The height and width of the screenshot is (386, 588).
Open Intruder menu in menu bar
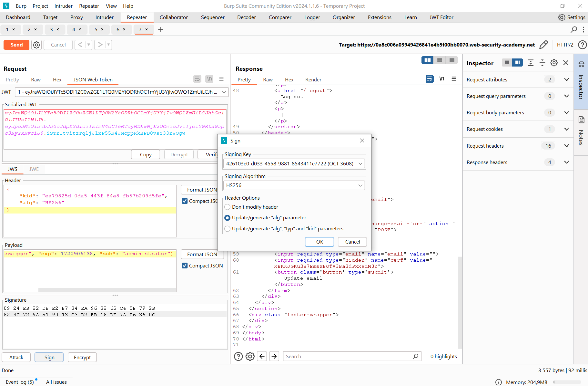tap(64, 6)
